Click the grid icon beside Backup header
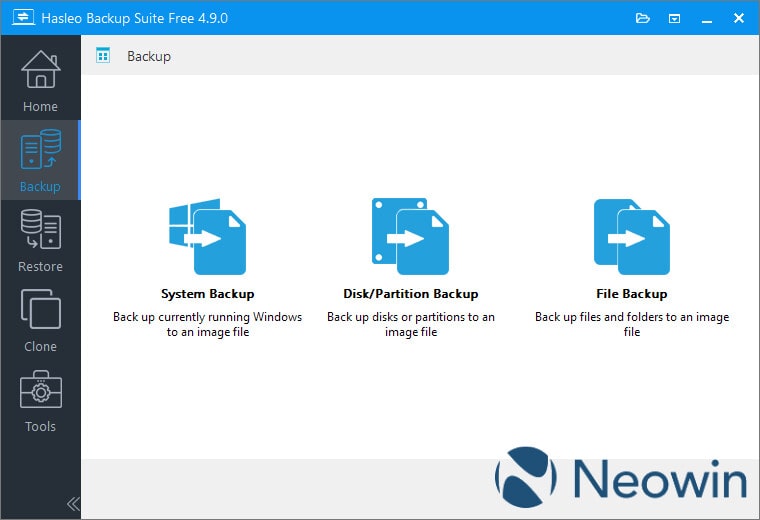Screen dimensions: 760x520 pyautogui.click(x=103, y=55)
